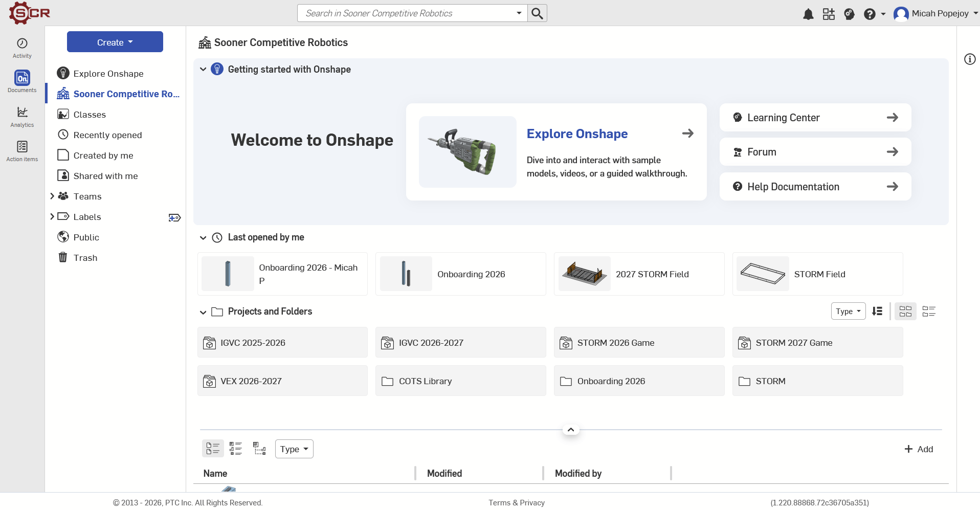Open the 2027 STORM Field document thumbnail
980x510 pixels.
(x=585, y=274)
